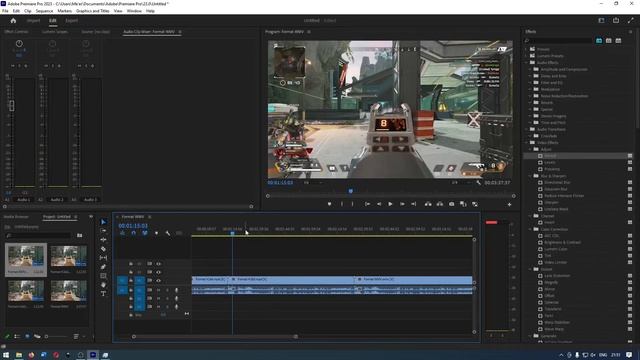Viewport: 640px width, 360px height.
Task: Click the Mark Out button in Program monitor
Action: [x=353, y=204]
